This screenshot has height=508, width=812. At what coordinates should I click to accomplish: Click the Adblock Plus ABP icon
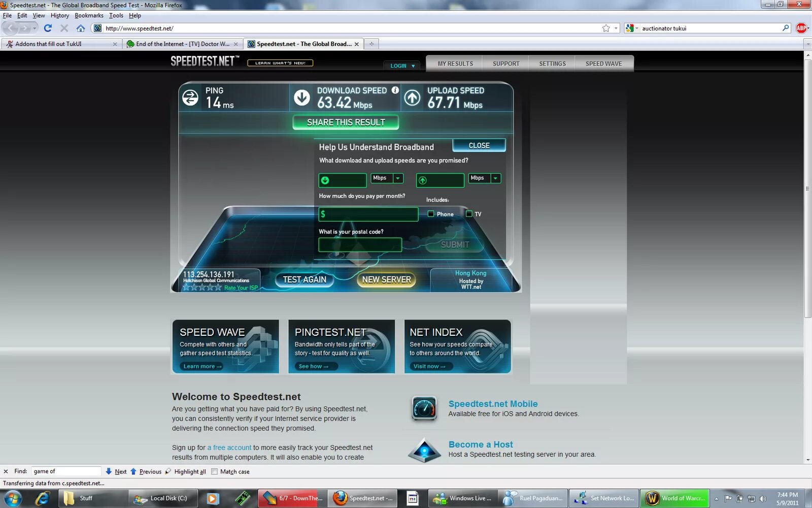click(801, 28)
